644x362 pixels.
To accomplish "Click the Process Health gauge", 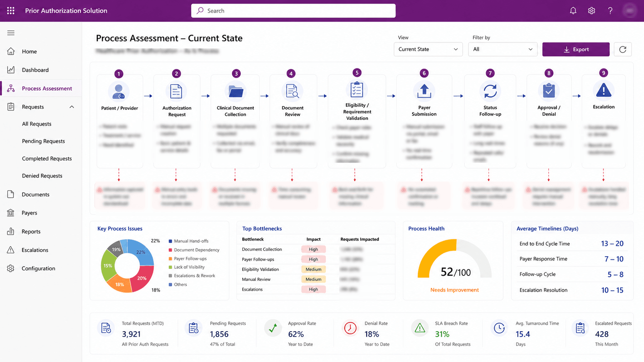I will tap(455, 259).
